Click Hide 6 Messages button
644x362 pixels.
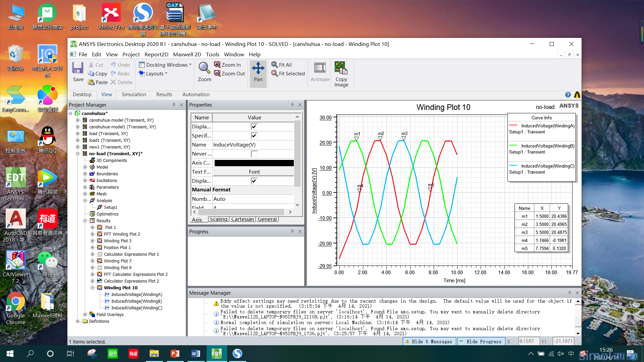click(x=429, y=341)
